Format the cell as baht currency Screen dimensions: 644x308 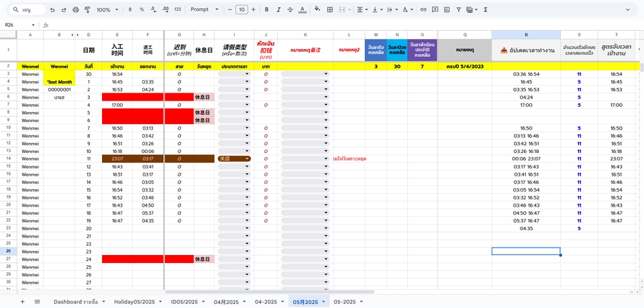[x=130, y=9]
